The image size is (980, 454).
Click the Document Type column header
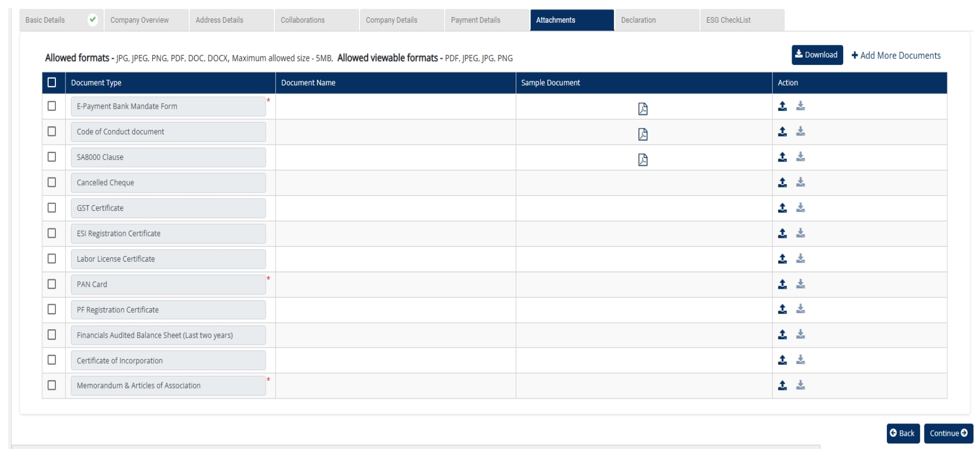[171, 83]
